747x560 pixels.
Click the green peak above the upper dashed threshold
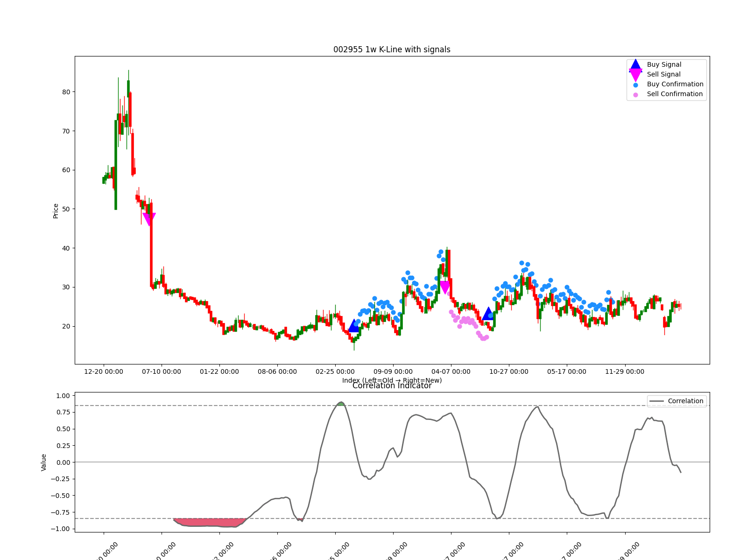coord(341,404)
